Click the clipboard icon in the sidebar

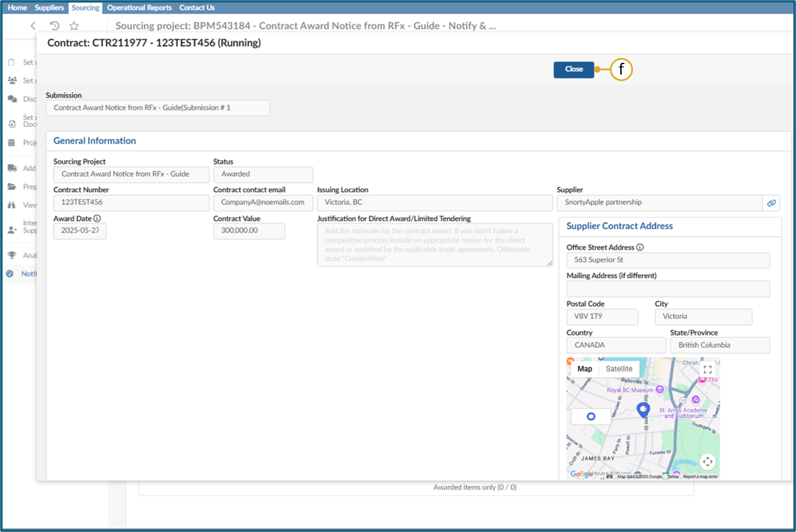pos(12,62)
